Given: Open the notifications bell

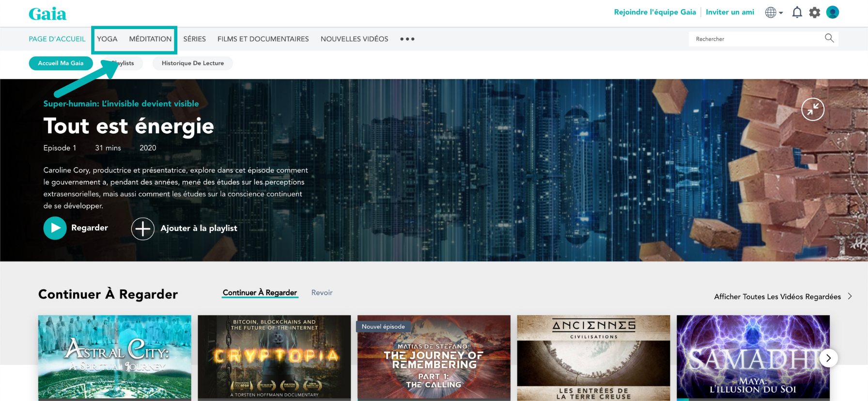Looking at the screenshot, I should [x=797, y=13].
